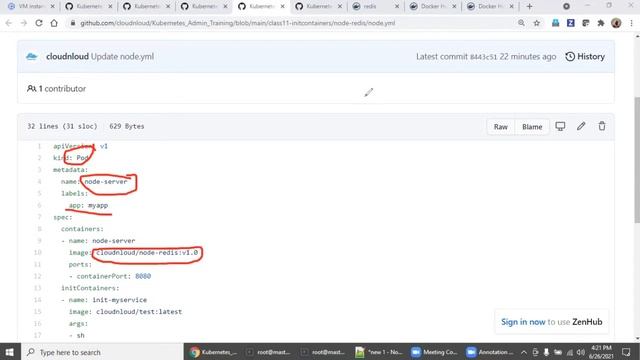The height and width of the screenshot is (360, 640).
Task: Click the code line 'initContainers:'
Action: click(90, 288)
